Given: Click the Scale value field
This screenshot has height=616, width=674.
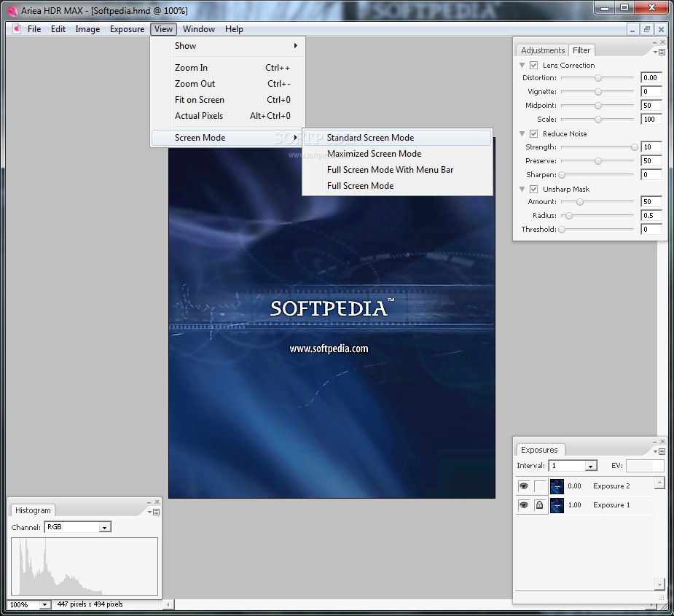Looking at the screenshot, I should coord(651,119).
